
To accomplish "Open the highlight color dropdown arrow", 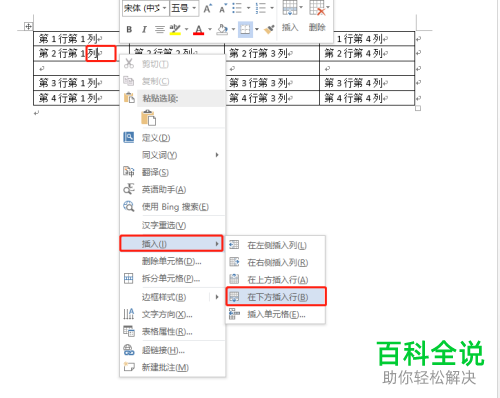I will pos(186,29).
